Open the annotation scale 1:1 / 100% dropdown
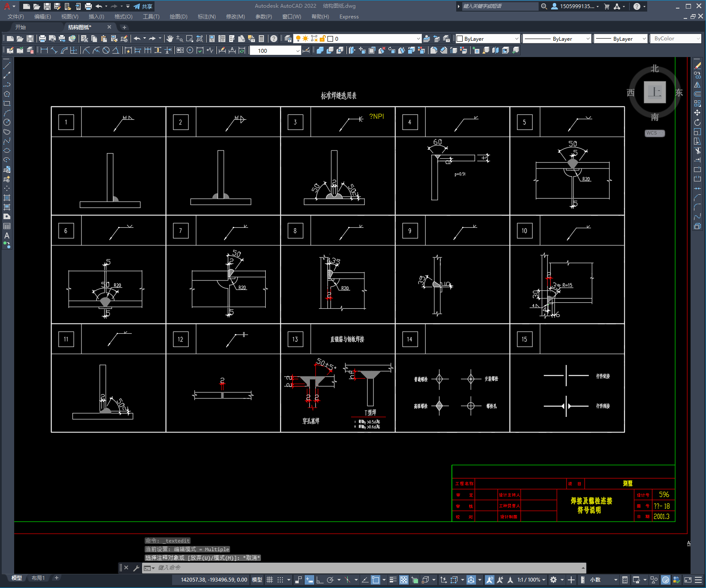The height and width of the screenshot is (588, 706). [x=531, y=580]
